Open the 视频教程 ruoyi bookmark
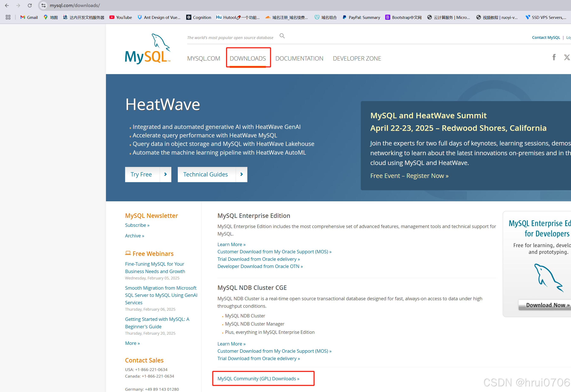The image size is (571, 392). coord(497,17)
